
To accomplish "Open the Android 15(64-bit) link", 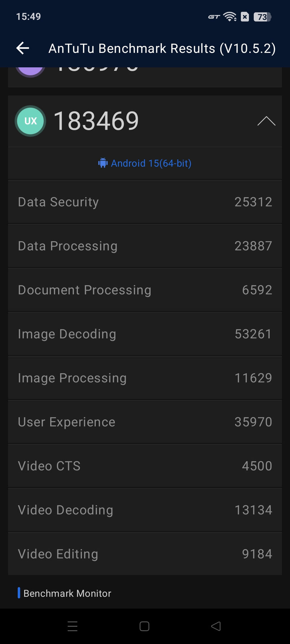I will point(151,163).
